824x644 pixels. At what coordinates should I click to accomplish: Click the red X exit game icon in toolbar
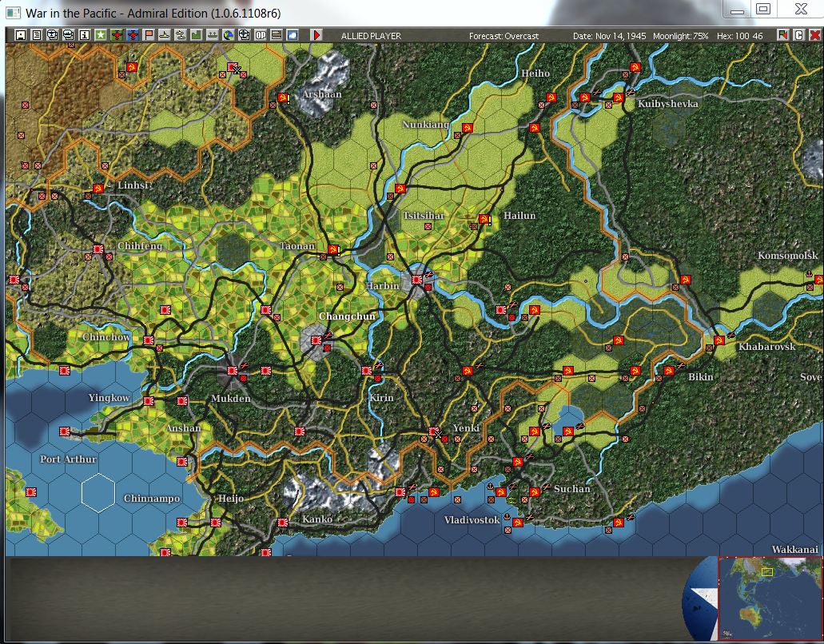coord(814,35)
